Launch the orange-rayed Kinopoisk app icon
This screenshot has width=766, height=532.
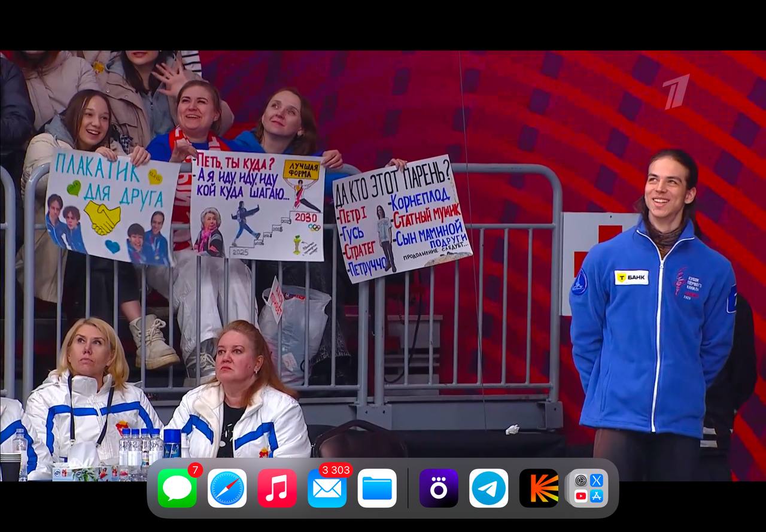pyautogui.click(x=539, y=488)
